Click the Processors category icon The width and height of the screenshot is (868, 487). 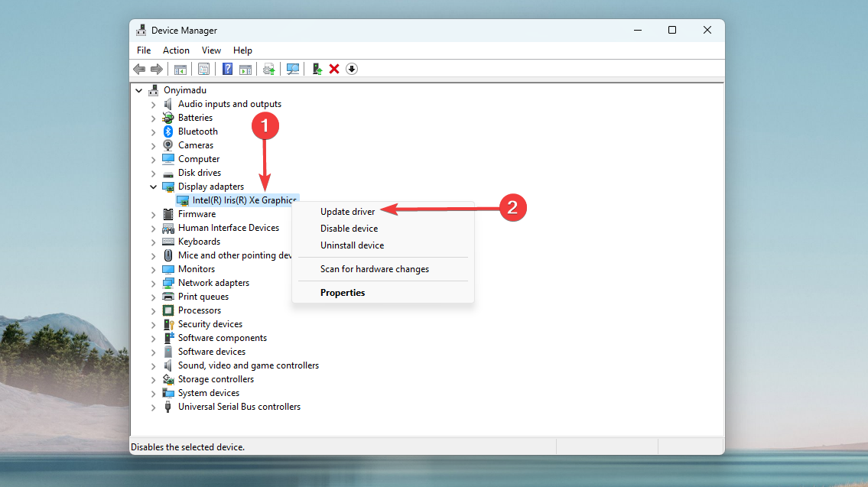(x=168, y=310)
